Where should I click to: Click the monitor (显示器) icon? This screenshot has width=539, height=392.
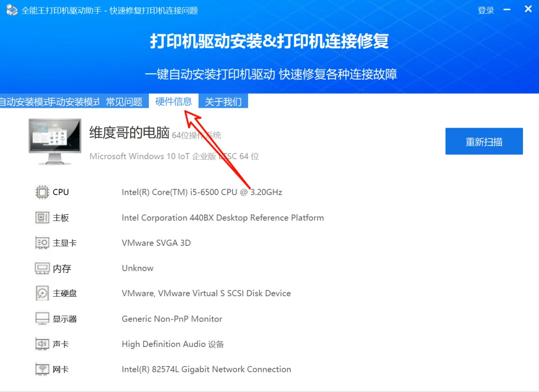(42, 319)
